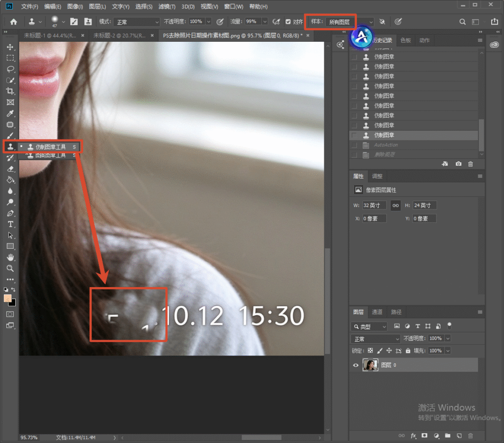Open the search icon in options bar
The height and width of the screenshot is (443, 504).
point(462,22)
